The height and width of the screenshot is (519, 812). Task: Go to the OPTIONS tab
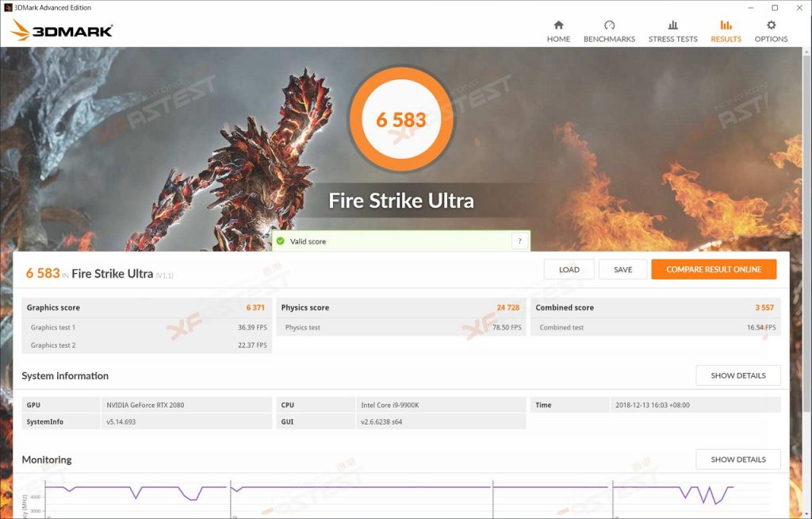[x=771, y=31]
